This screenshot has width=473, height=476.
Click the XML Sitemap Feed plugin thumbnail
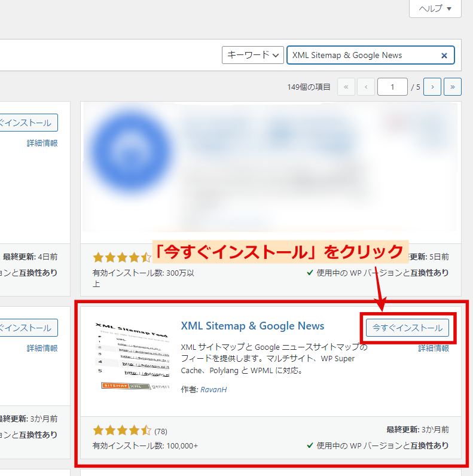click(132, 356)
